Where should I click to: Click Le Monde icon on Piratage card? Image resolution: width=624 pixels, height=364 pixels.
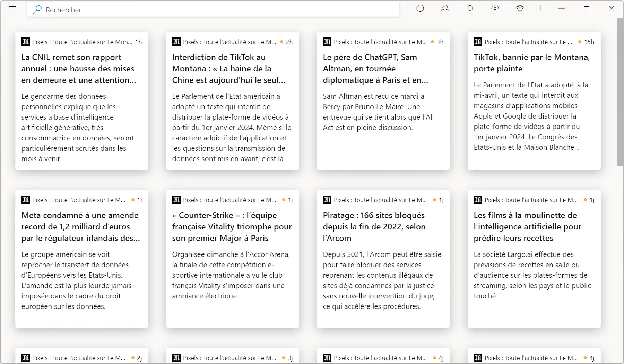coord(327,200)
